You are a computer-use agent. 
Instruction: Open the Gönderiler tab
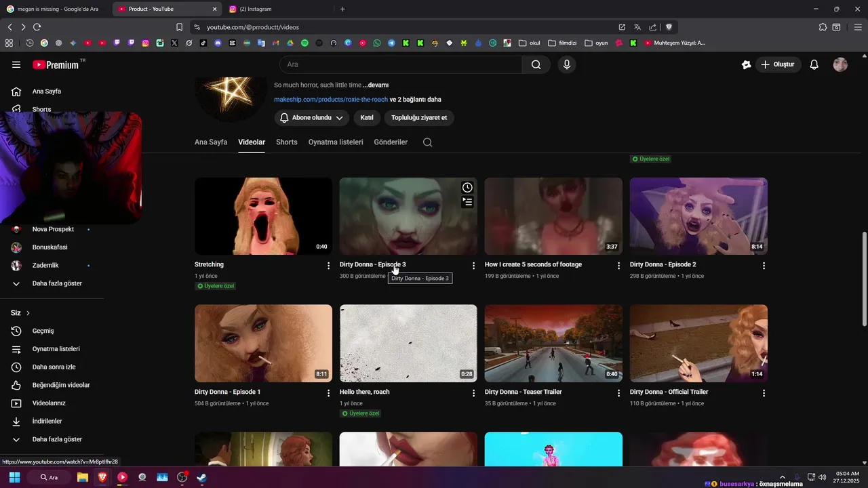tap(391, 142)
